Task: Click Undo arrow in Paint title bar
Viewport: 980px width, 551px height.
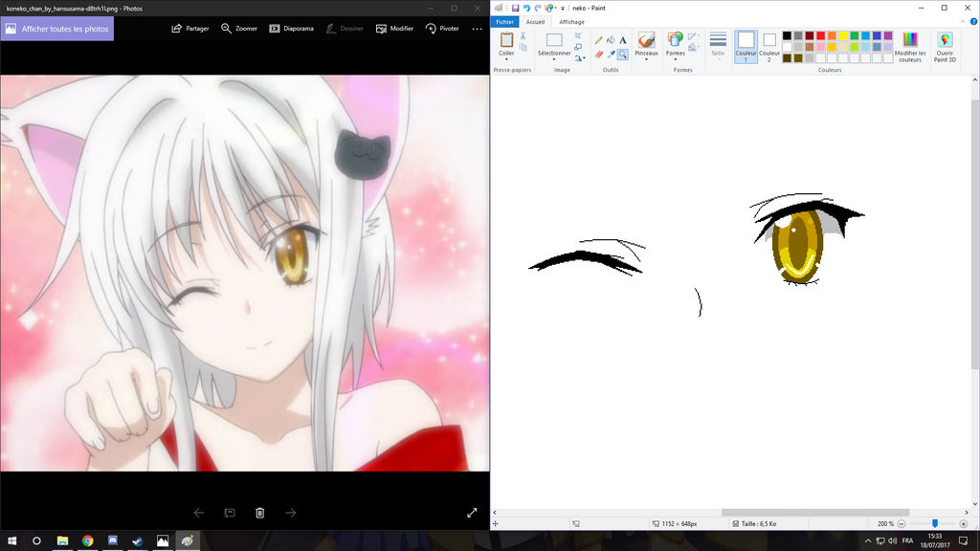Action: click(526, 8)
